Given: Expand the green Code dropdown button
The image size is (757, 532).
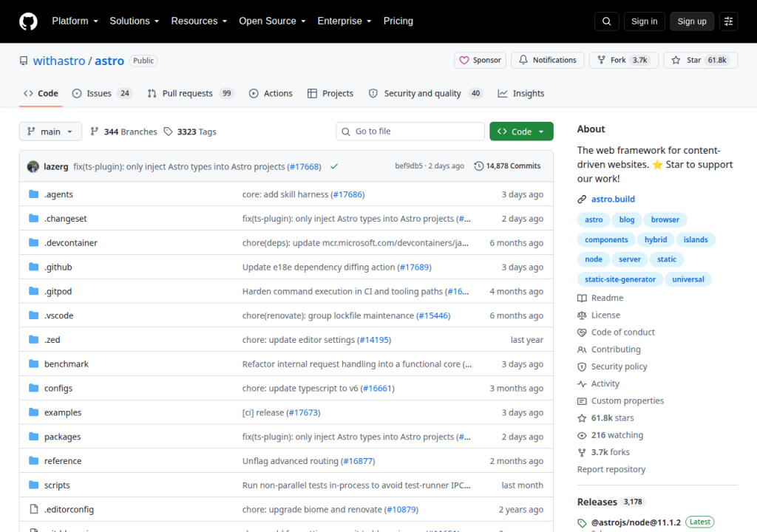Looking at the screenshot, I should tap(521, 132).
